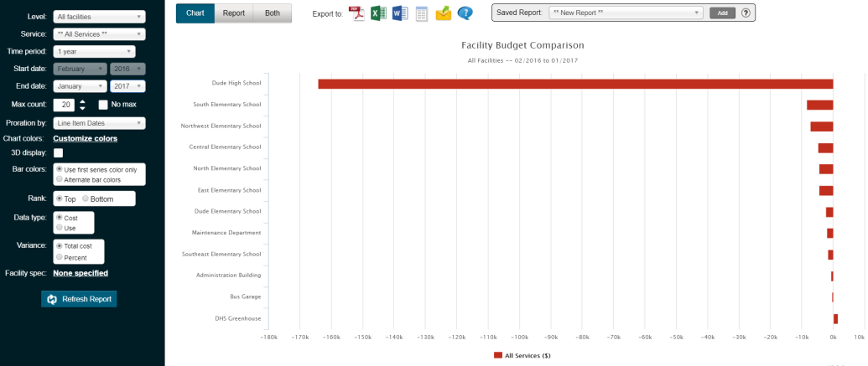Open Customize colors link

(86, 138)
